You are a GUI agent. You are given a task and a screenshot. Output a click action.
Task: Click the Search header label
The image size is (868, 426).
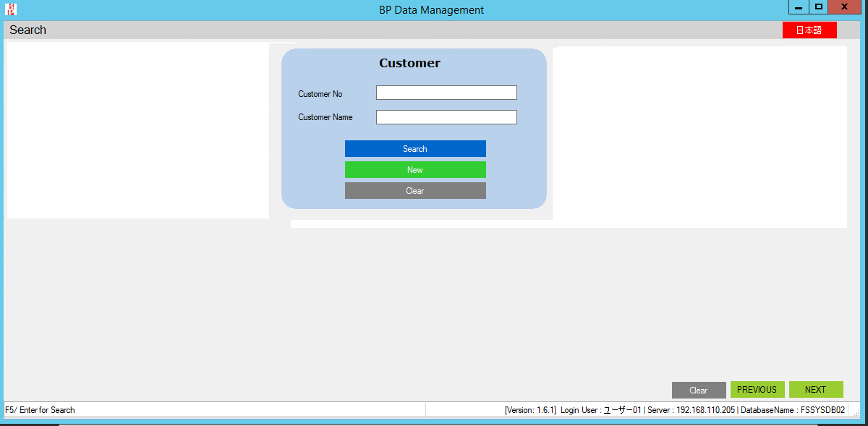pyautogui.click(x=28, y=30)
